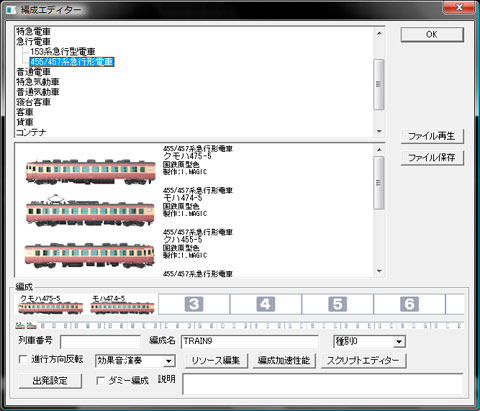Click クハ455-5 name text in car list
Viewport: 480px width, 411px height.
coord(183,239)
